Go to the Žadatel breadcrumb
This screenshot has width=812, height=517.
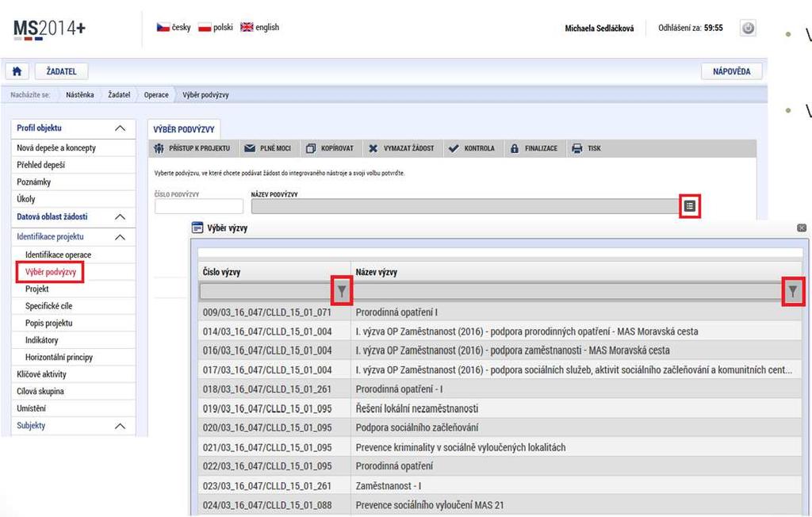coord(119,95)
